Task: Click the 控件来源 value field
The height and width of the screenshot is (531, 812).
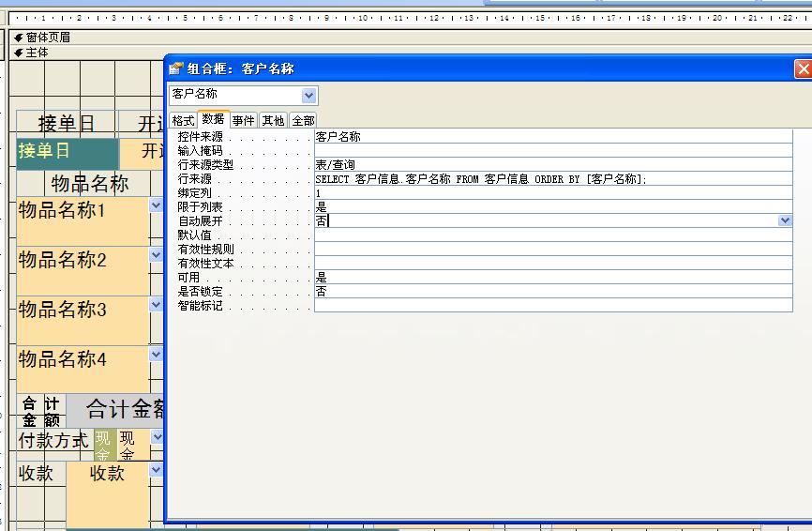Action: click(553, 137)
